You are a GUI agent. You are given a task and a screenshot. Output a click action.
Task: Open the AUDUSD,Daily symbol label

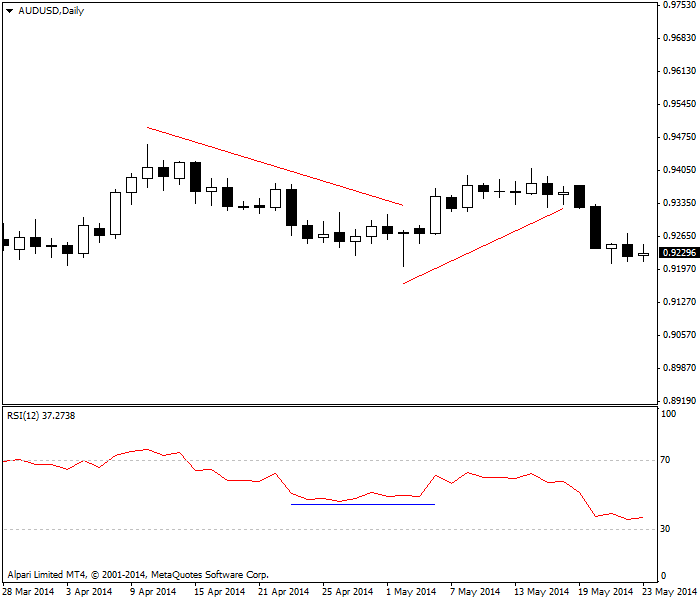click(51, 10)
